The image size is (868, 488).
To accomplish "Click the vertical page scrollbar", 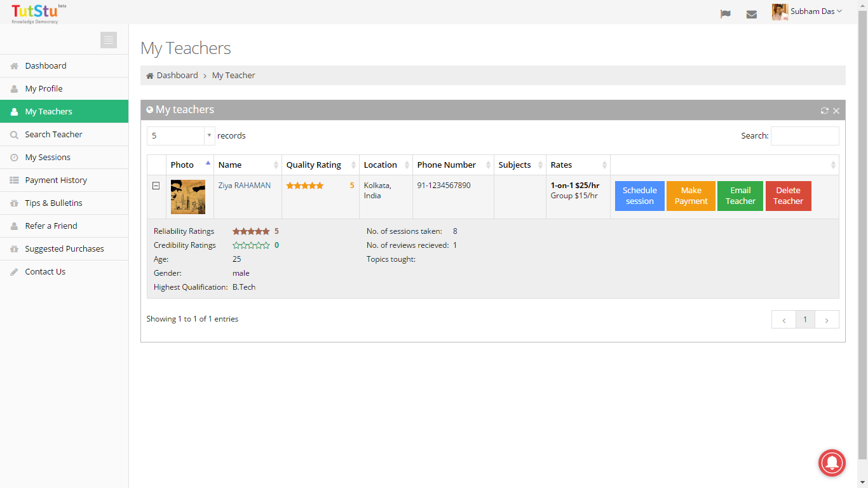I will click(x=863, y=235).
